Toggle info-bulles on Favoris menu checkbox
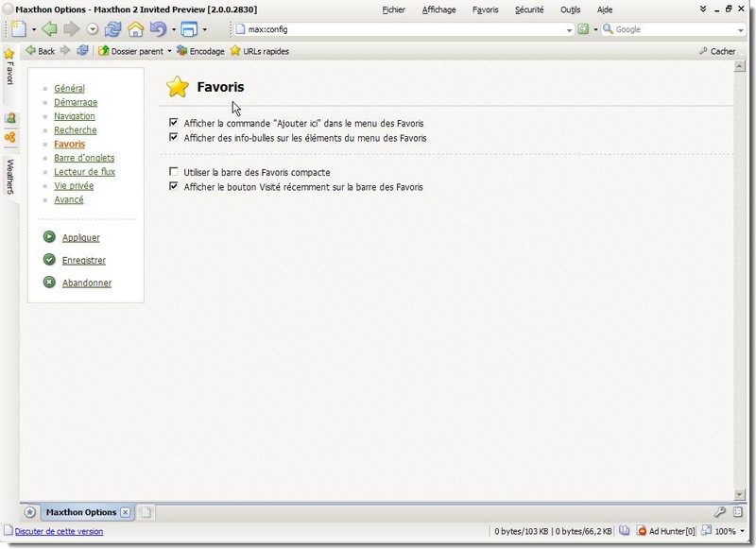The height and width of the screenshot is (549, 756). [x=174, y=137]
